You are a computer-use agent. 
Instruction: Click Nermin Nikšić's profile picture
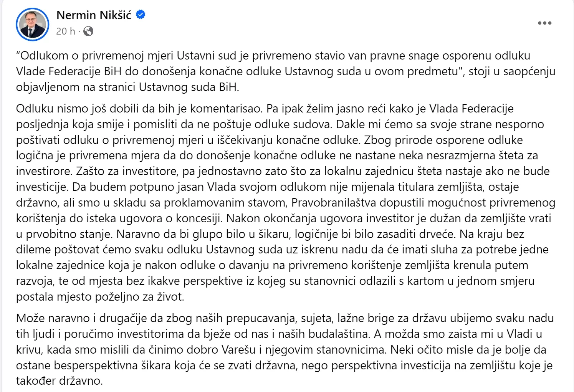(x=33, y=24)
